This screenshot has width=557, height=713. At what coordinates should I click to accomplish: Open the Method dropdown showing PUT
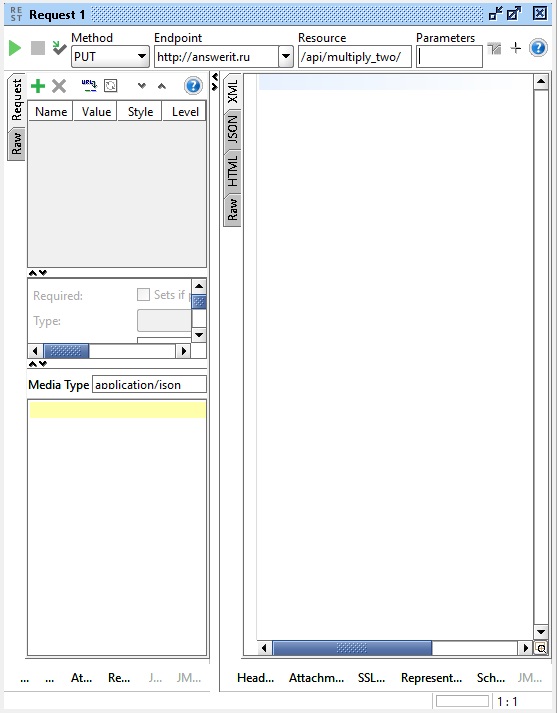click(x=110, y=57)
